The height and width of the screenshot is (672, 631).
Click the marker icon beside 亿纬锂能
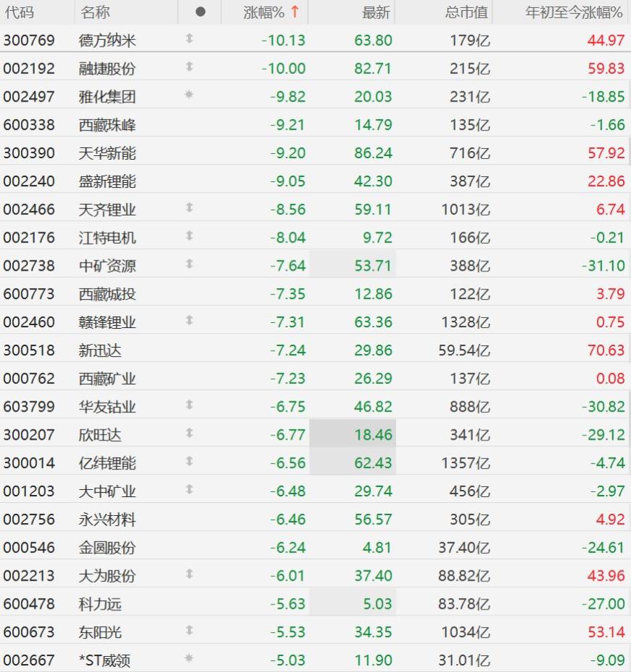pos(189,461)
